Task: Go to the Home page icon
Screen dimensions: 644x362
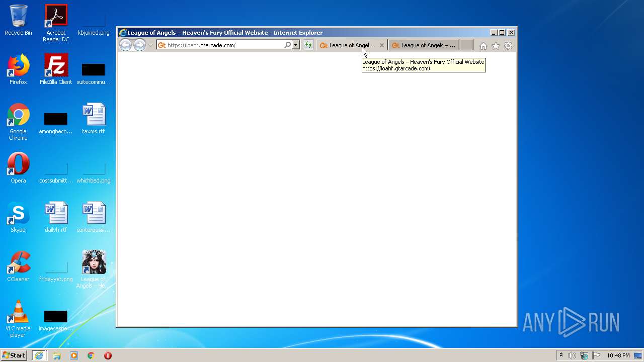Action: coord(483,46)
